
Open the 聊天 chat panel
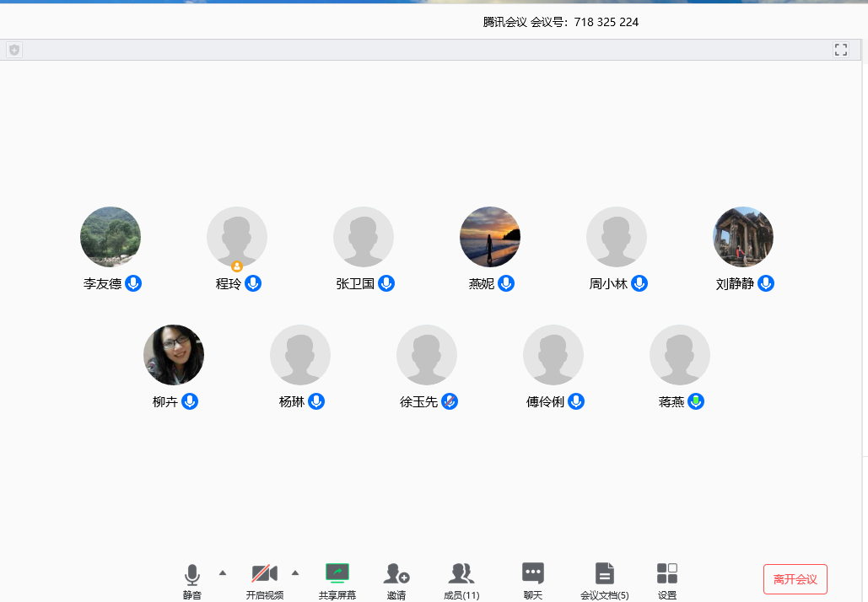pos(533,574)
